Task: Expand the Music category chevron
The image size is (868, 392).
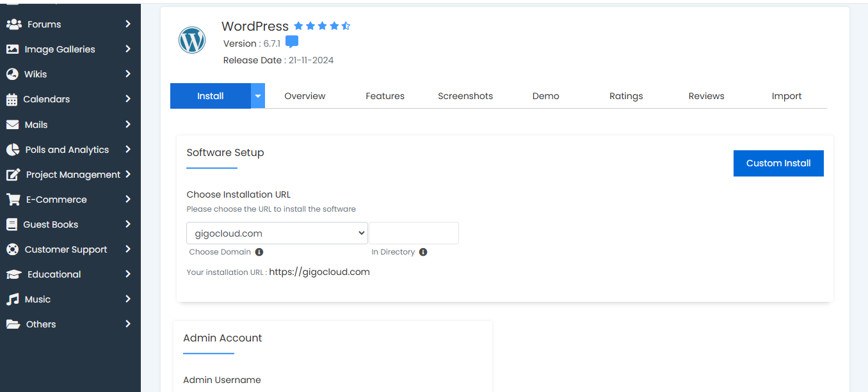Action: coord(128,299)
